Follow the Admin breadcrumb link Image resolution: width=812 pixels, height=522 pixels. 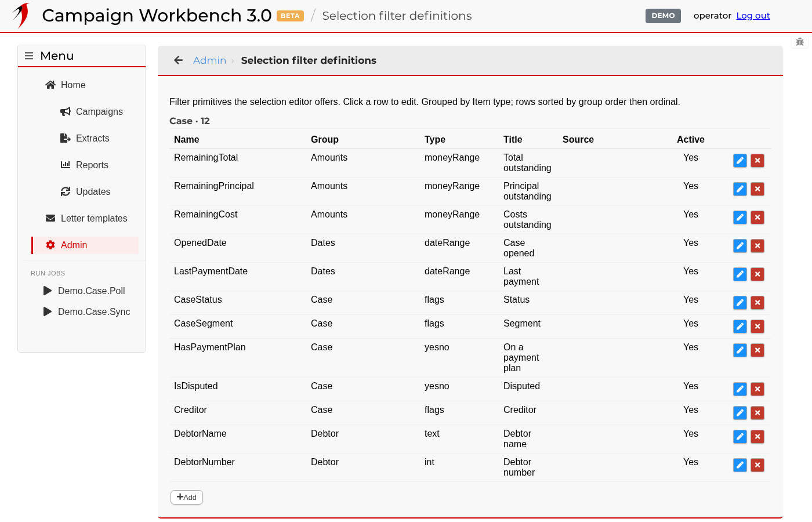click(x=209, y=60)
